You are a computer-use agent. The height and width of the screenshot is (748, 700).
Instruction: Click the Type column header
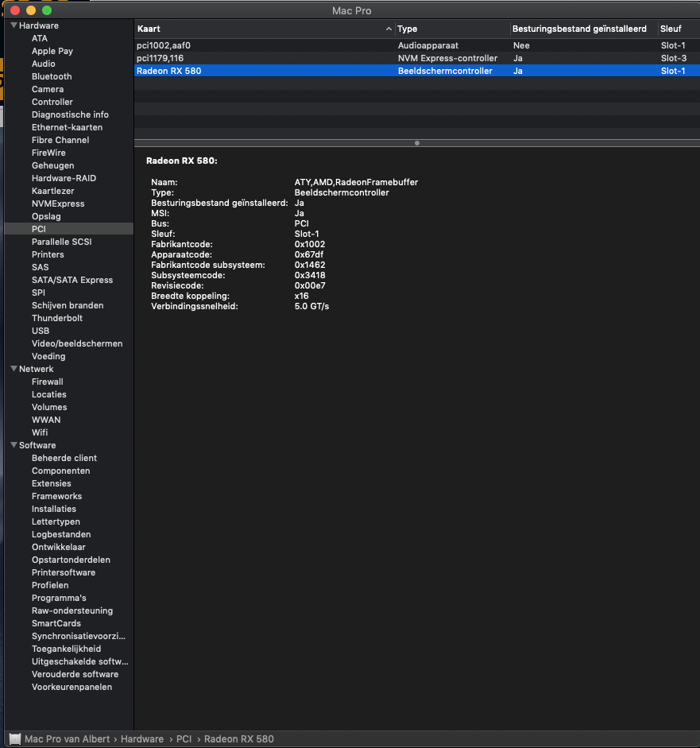[x=452, y=29]
